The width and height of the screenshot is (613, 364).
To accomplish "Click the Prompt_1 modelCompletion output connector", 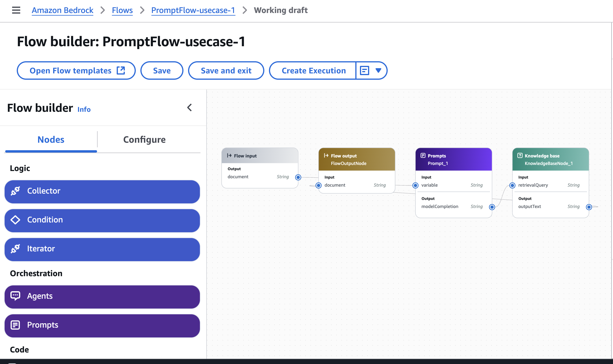I will coord(492,207).
